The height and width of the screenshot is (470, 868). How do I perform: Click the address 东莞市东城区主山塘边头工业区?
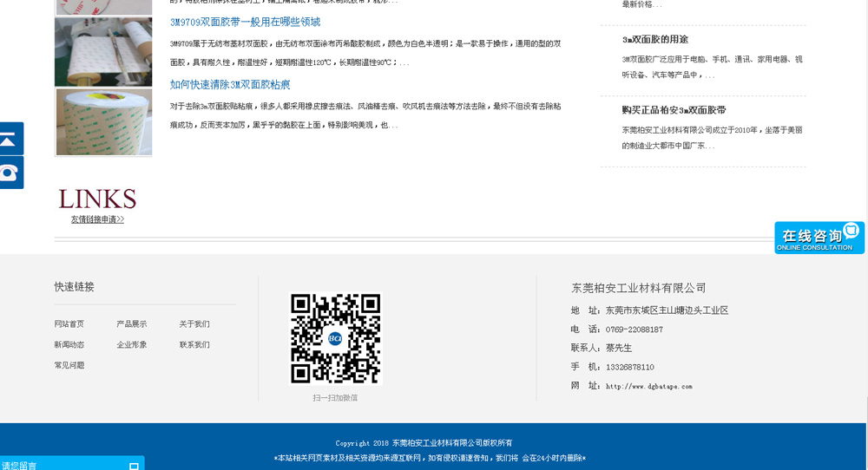[x=667, y=310]
